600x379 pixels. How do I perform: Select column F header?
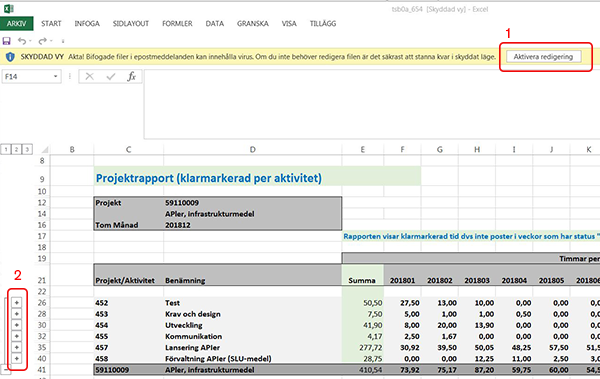403,150
